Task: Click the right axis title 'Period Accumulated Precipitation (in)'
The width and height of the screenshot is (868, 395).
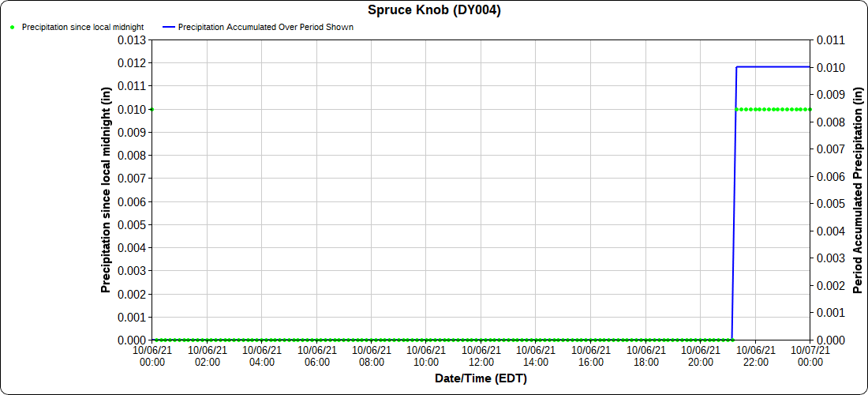Action: (x=858, y=190)
